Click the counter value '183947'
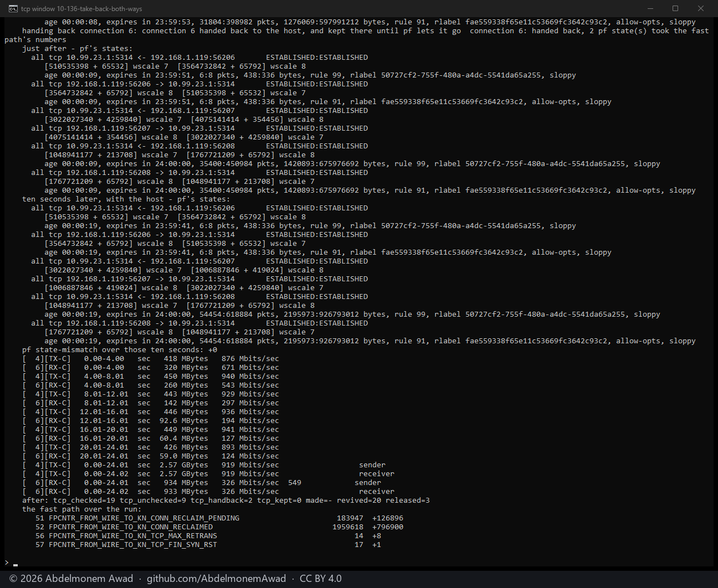Screen dimensions: 718x588 (350, 518)
